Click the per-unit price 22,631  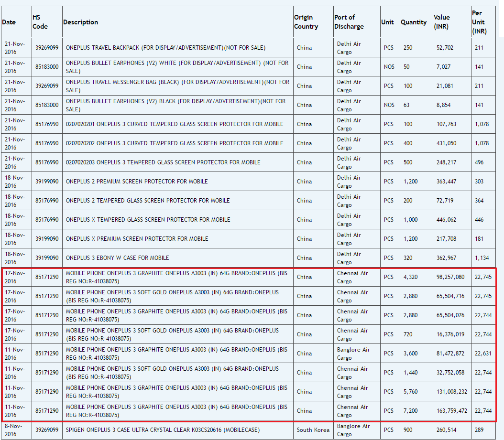coord(483,354)
